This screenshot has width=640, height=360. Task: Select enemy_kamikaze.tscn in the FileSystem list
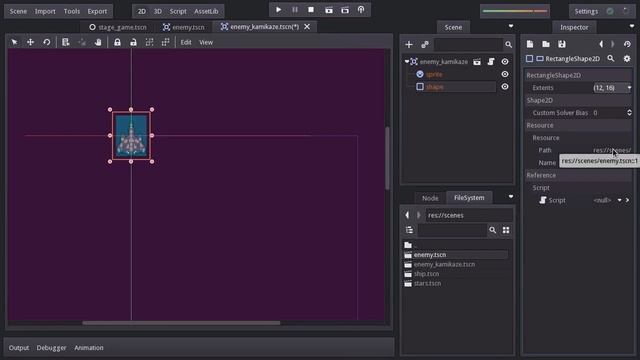point(444,264)
